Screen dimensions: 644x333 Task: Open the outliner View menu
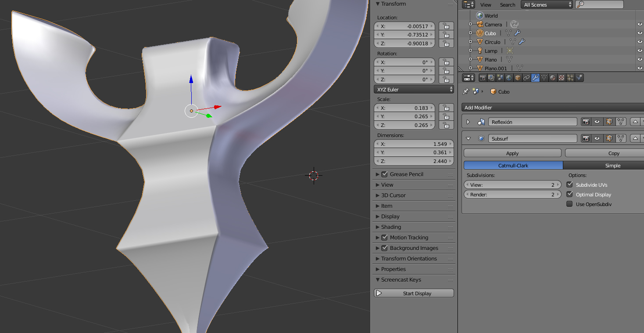click(486, 5)
